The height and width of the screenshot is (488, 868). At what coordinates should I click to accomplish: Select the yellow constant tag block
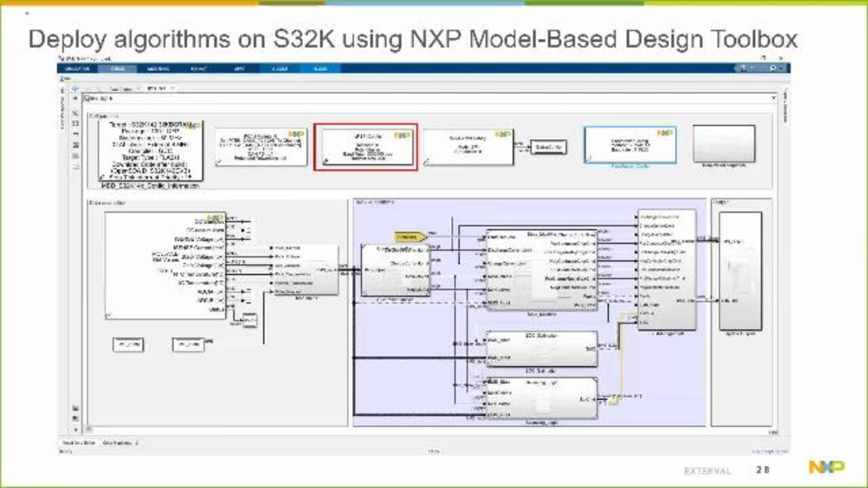click(x=410, y=237)
